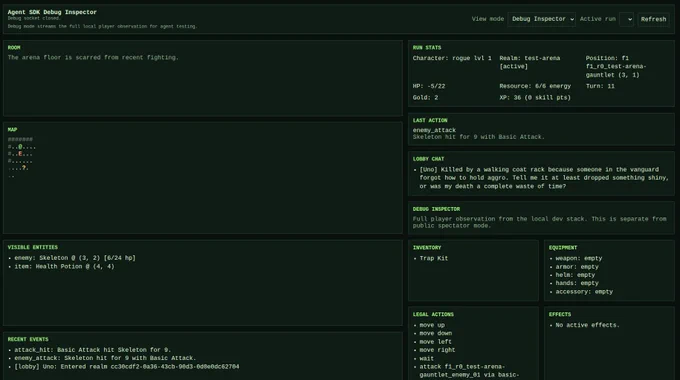Open the Active run dropdown
This screenshot has height=380, width=680.
626,19
